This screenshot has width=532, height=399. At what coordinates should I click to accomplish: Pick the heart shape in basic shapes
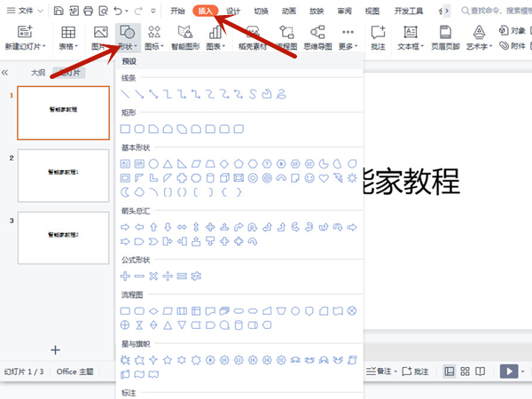[324, 177]
